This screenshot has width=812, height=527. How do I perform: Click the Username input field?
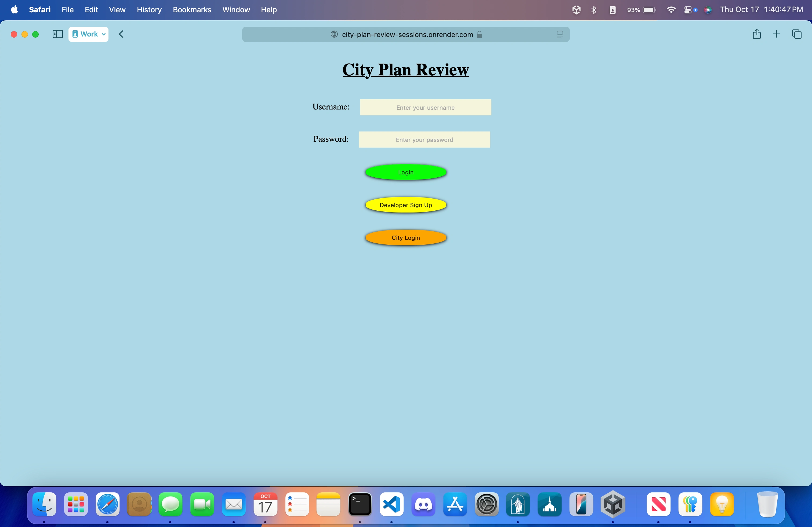pos(425,107)
